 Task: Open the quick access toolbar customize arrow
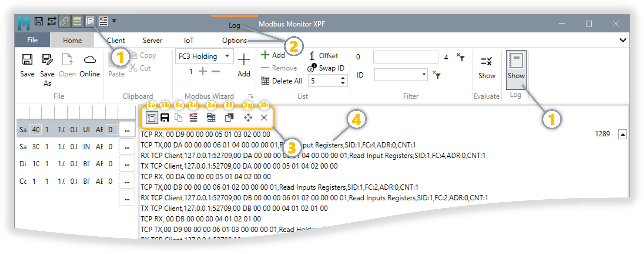pos(114,21)
